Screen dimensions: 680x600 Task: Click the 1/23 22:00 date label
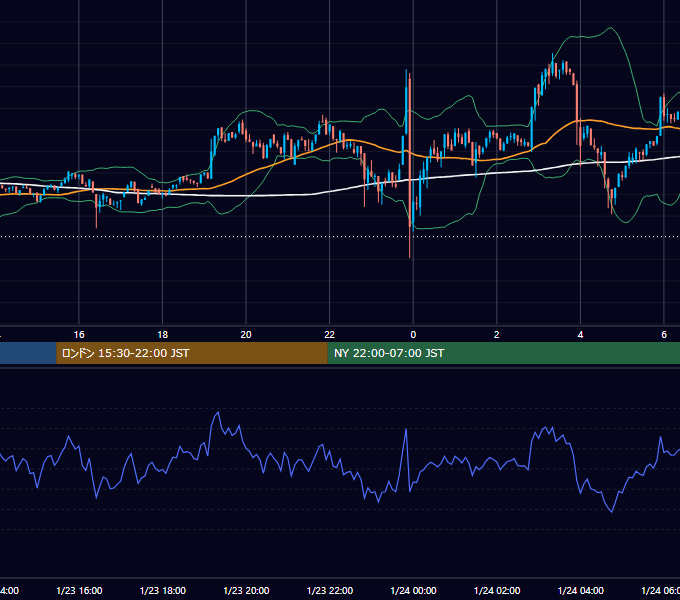330,590
